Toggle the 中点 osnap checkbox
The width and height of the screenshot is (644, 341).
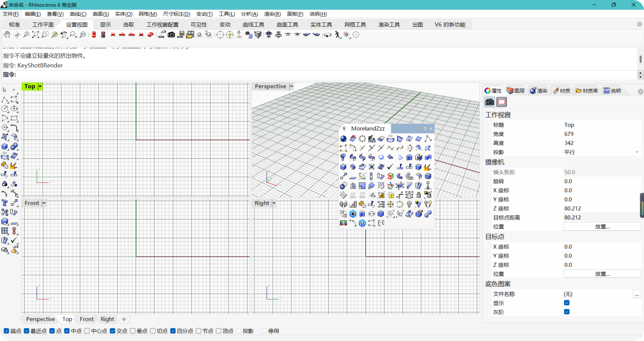(67, 331)
